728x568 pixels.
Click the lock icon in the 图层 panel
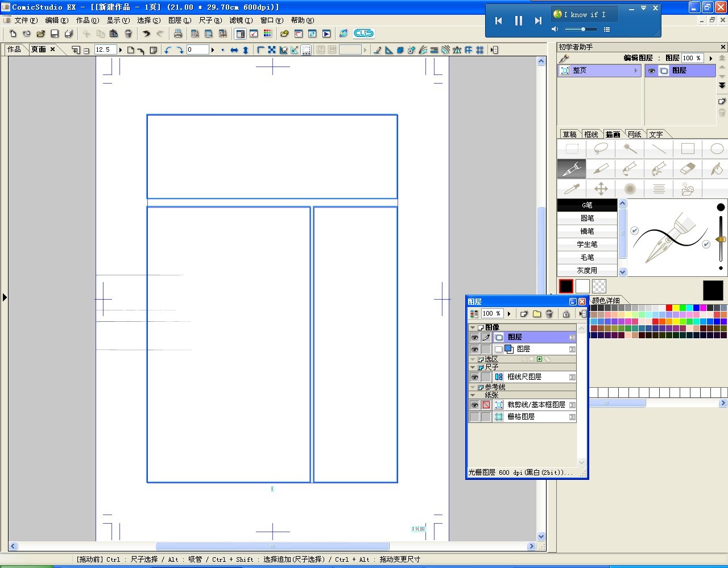click(566, 314)
